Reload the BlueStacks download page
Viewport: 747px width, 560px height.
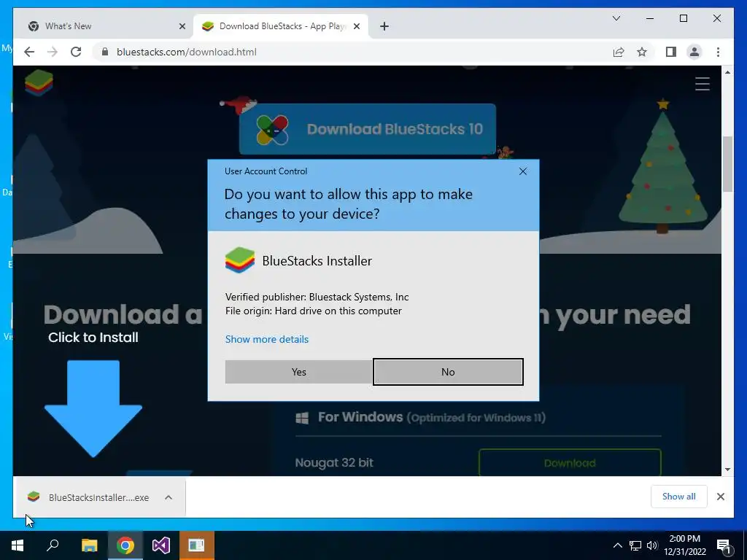76,52
